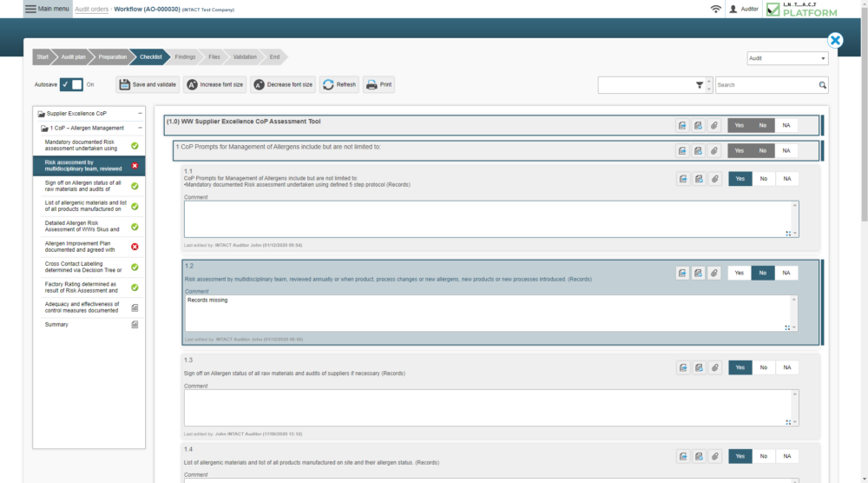Image resolution: width=868 pixels, height=483 pixels.
Task: Select Yes for item 1.3
Action: click(740, 367)
